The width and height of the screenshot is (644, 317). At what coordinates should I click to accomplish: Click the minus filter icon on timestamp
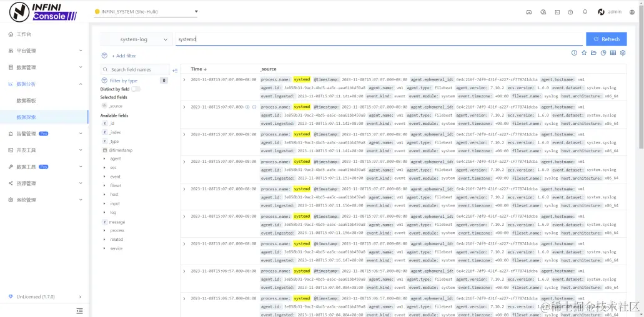pyautogui.click(x=254, y=107)
